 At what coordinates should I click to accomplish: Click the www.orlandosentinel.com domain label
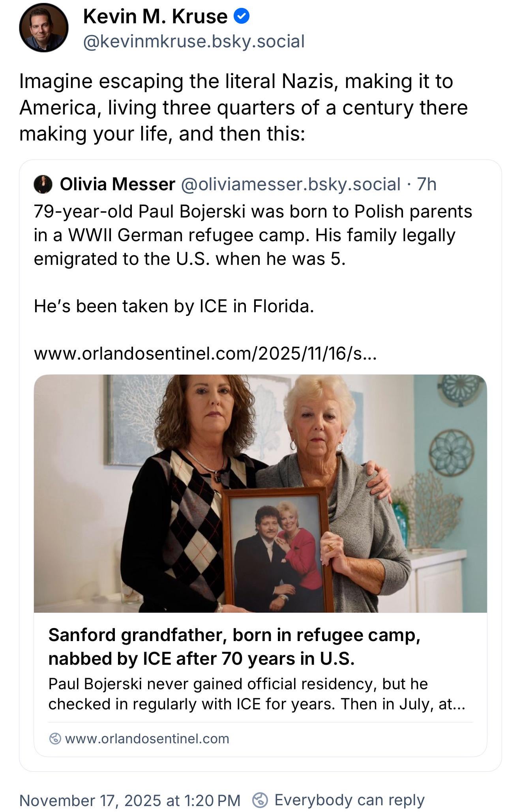(147, 738)
